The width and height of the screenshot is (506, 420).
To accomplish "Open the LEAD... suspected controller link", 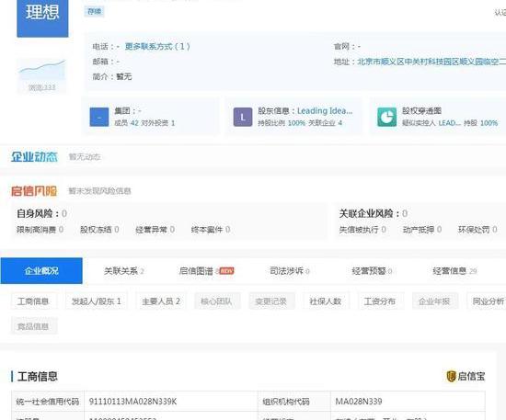I will click(449, 123).
